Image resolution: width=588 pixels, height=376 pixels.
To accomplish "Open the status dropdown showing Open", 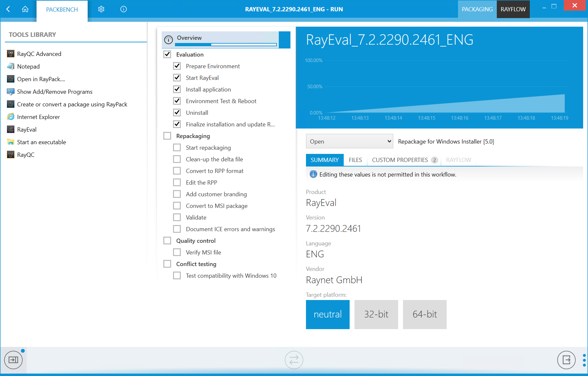I will [x=349, y=141].
